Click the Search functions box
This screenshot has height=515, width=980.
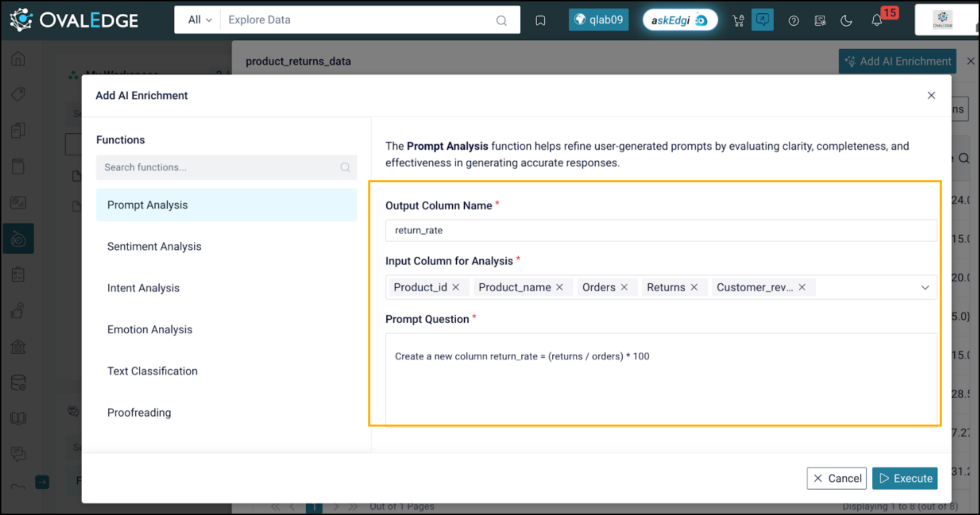point(221,167)
